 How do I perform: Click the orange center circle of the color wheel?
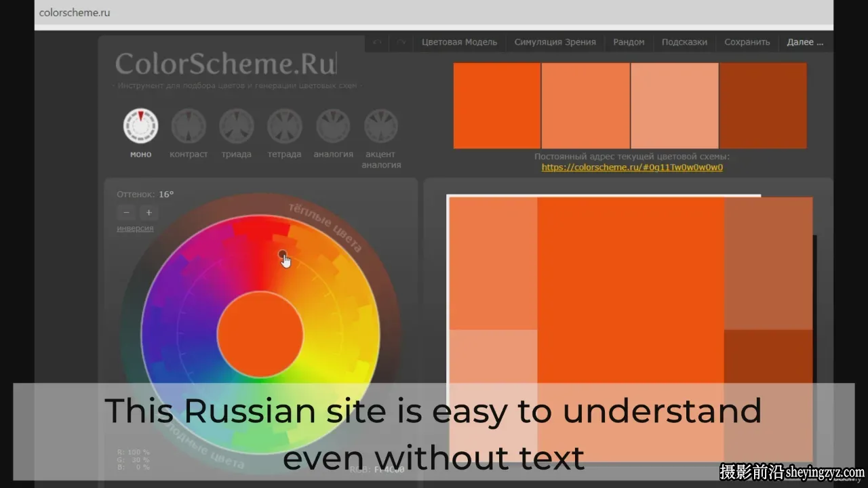[260, 334]
